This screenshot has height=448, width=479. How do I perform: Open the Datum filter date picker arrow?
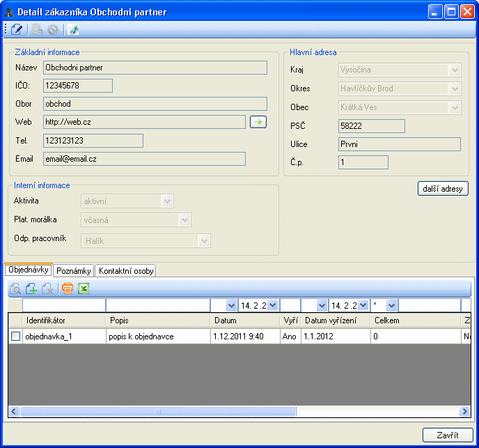(273, 305)
